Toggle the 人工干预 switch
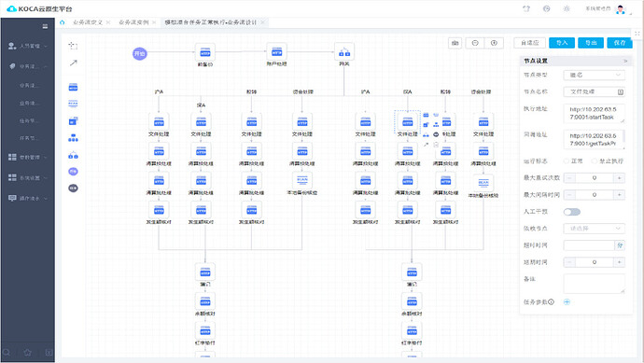The width and height of the screenshot is (644, 363). coord(572,212)
